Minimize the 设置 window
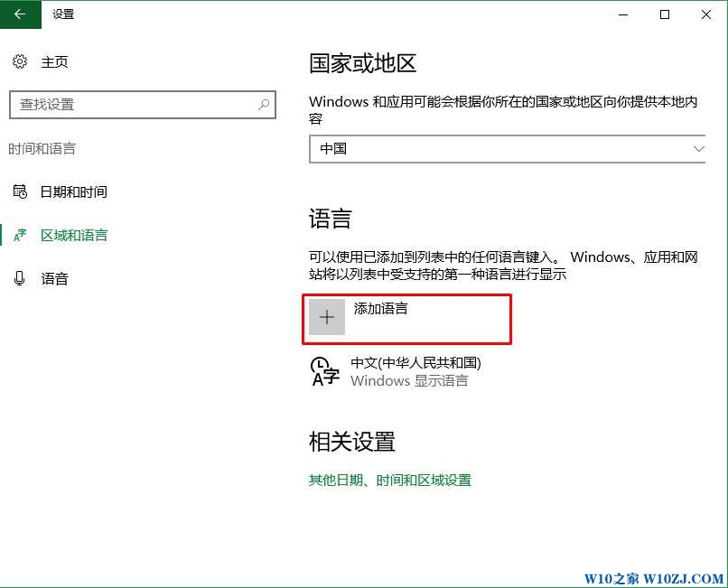This screenshot has width=728, height=588. [623, 14]
